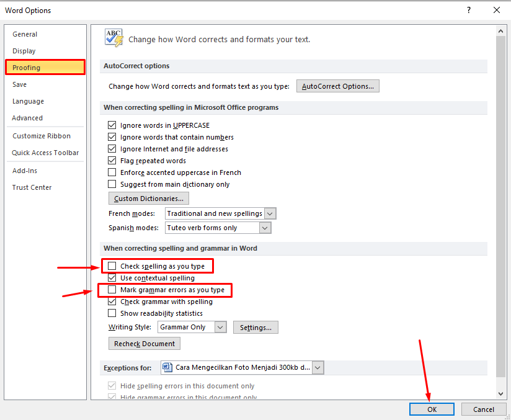Click the 'Writing Style:' label
Image resolution: width=511 pixels, height=420 pixels.
130,327
